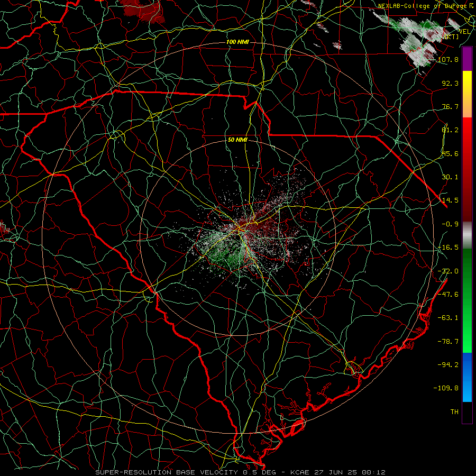Click the 0.5 DEG elevation text

coord(259,472)
